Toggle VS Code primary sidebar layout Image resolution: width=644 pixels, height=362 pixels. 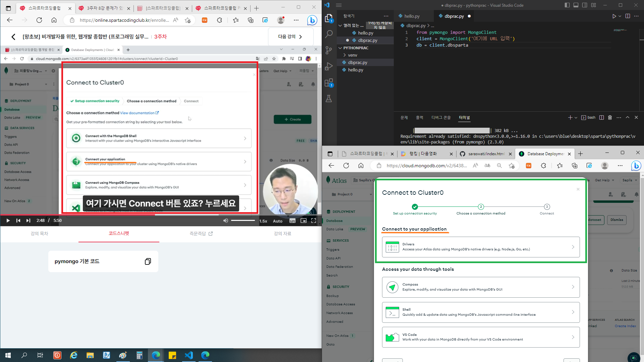[x=567, y=5]
